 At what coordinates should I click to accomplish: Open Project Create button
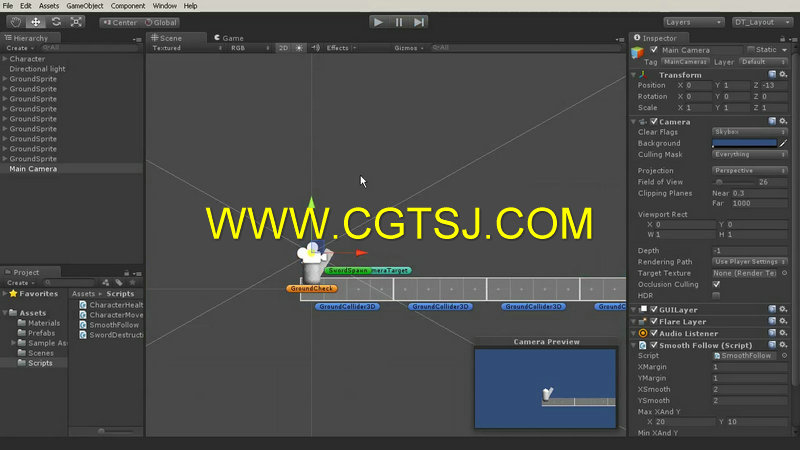(x=19, y=283)
